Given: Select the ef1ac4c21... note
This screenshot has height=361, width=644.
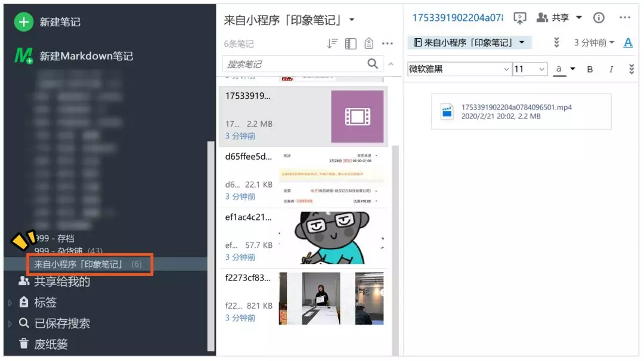Looking at the screenshot, I should click(x=303, y=238).
